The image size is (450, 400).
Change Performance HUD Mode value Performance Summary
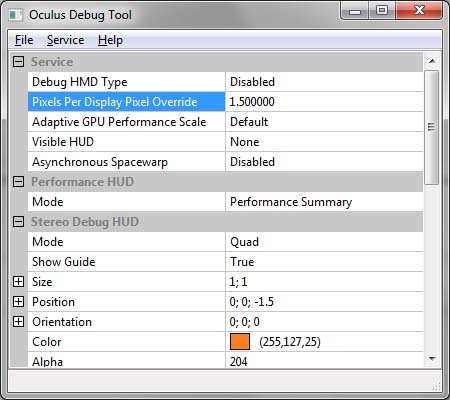(x=324, y=202)
